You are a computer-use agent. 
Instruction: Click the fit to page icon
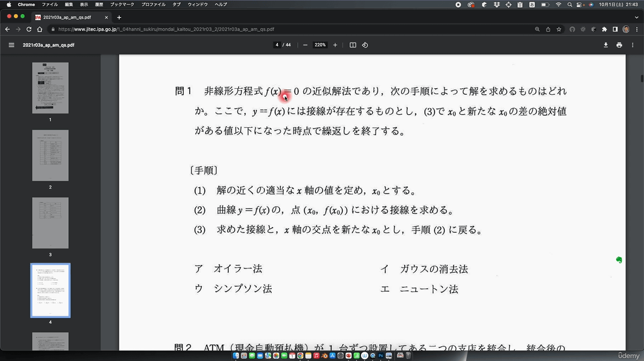tap(353, 45)
